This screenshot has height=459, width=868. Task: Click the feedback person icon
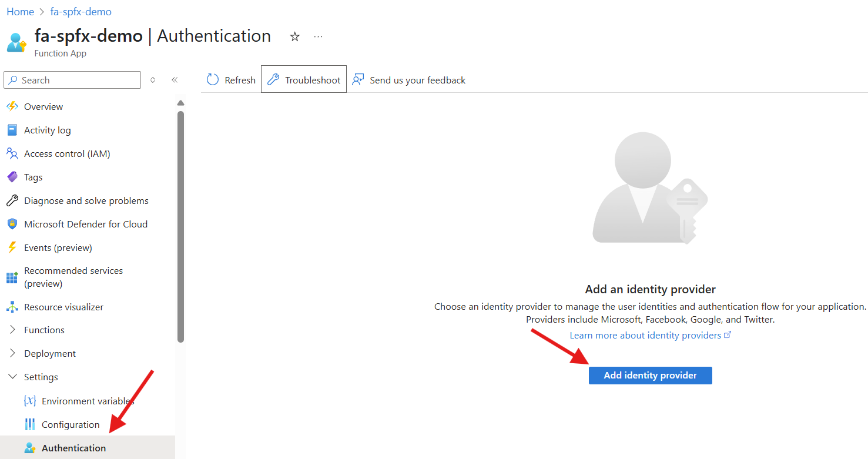(358, 79)
